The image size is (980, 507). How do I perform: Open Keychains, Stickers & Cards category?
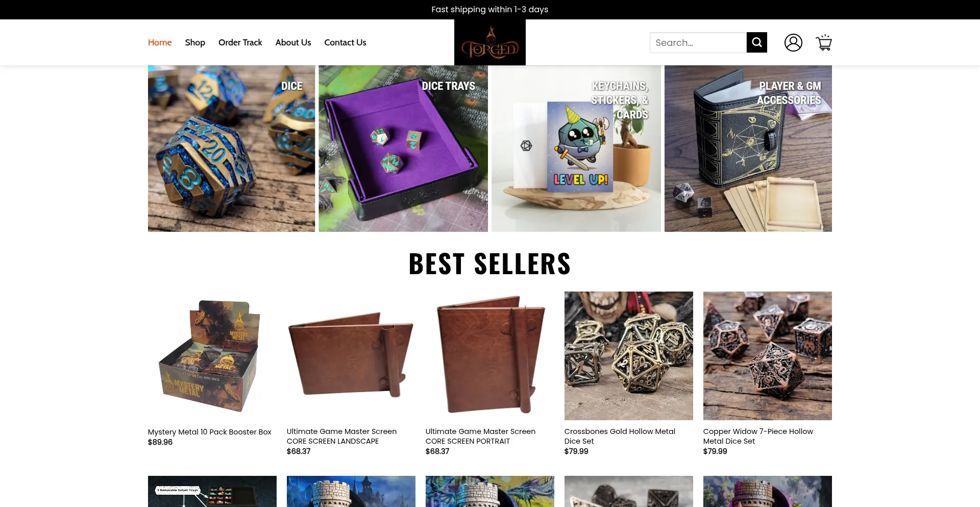click(x=576, y=149)
